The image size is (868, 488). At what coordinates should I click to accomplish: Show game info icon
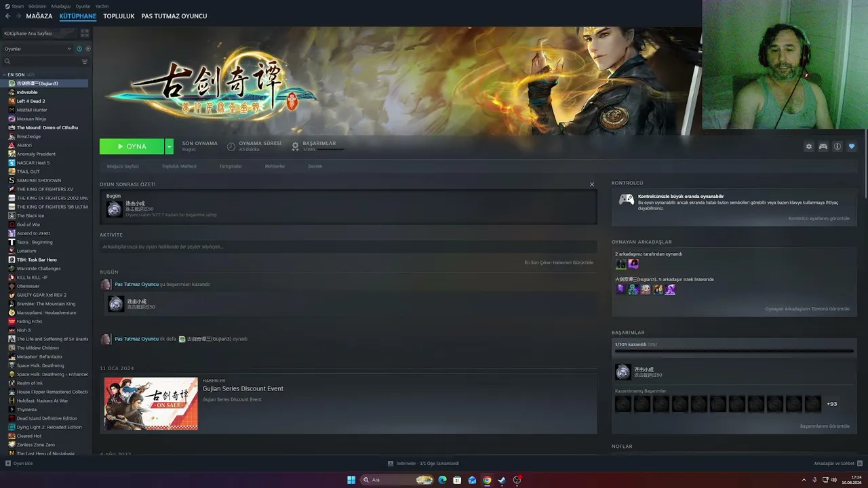(x=837, y=146)
